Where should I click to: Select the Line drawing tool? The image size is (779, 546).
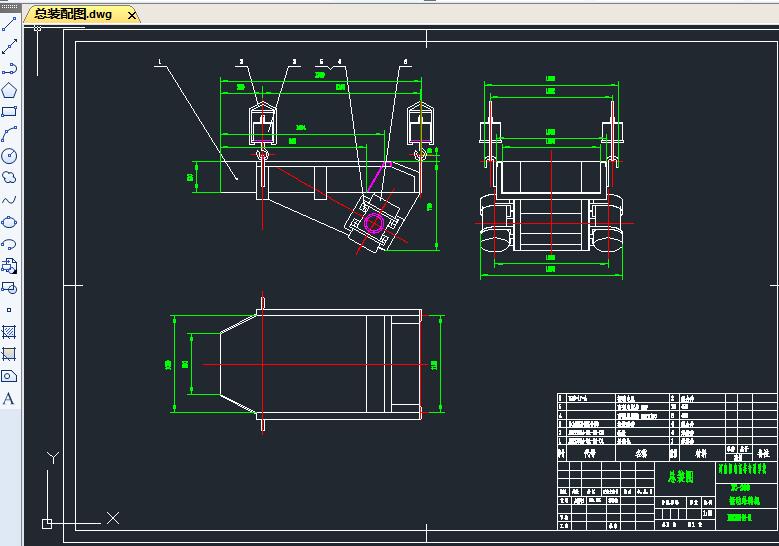click(x=9, y=23)
